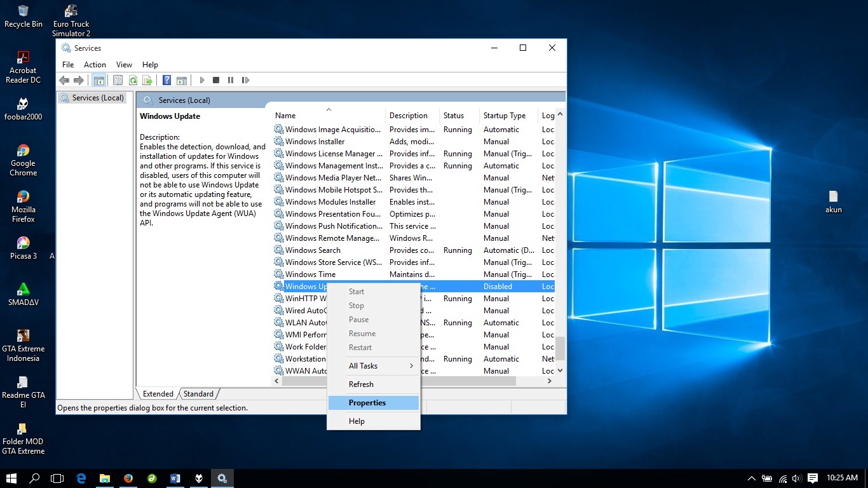The image size is (868, 488).
Task: Open the Action menu in menu bar
Action: 95,65
